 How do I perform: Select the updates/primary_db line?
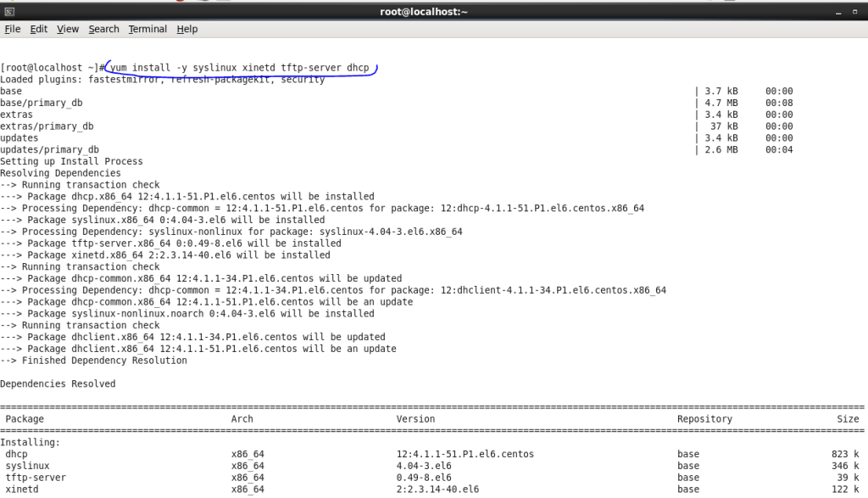pyautogui.click(x=49, y=149)
